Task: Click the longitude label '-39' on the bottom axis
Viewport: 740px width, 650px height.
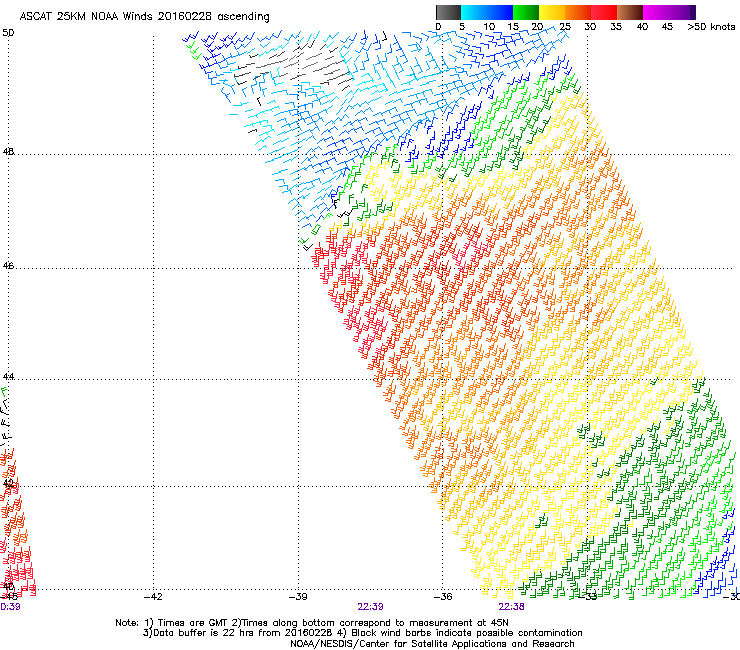Action: (298, 597)
